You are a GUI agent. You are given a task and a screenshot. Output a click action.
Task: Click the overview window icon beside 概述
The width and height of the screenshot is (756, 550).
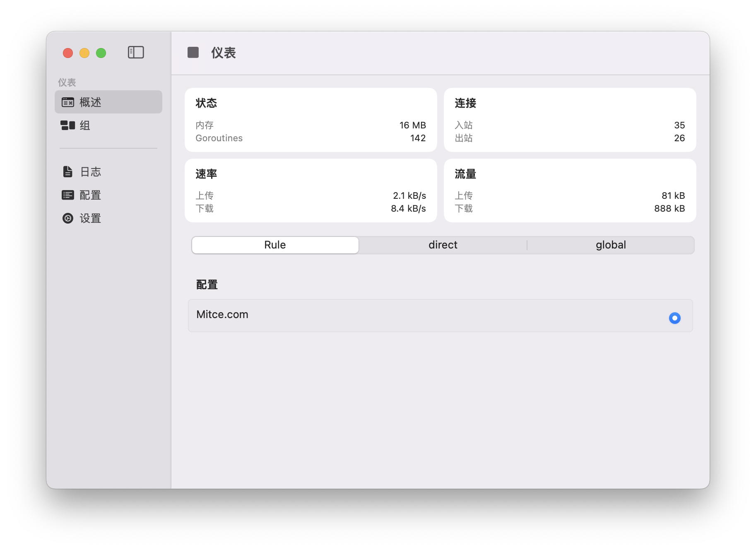click(x=68, y=102)
